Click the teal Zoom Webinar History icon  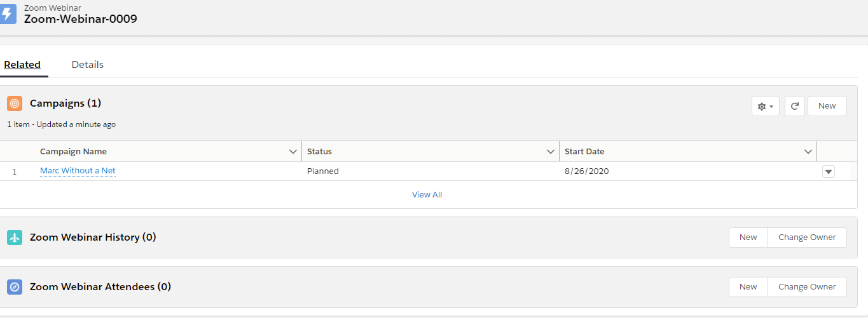coord(15,237)
